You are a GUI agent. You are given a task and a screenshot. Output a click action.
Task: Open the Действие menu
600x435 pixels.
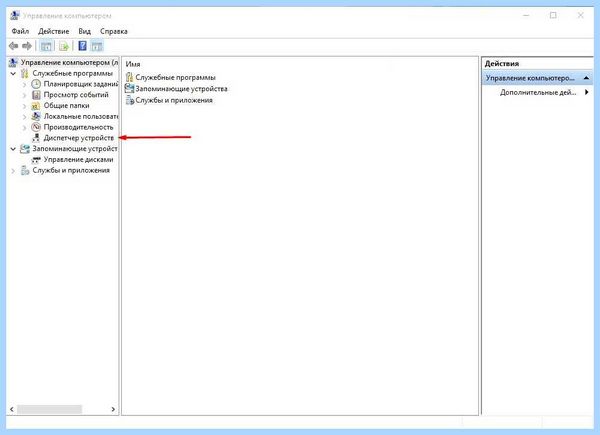coord(54,31)
